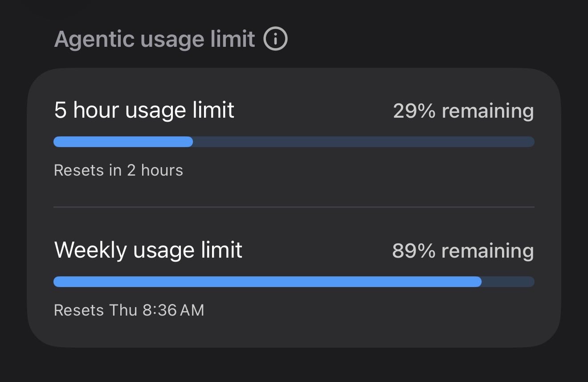Click the blue end cap of weekly progress
The image size is (588, 382).
tap(477, 282)
